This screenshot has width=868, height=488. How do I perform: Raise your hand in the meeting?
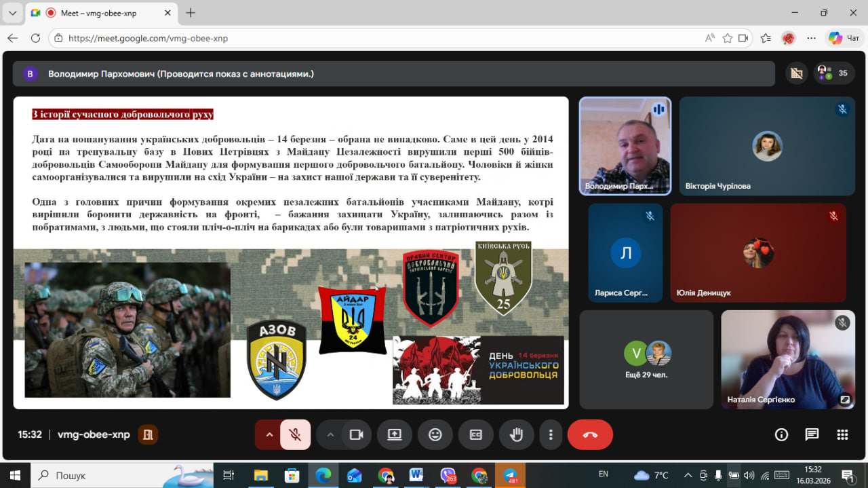tap(517, 435)
